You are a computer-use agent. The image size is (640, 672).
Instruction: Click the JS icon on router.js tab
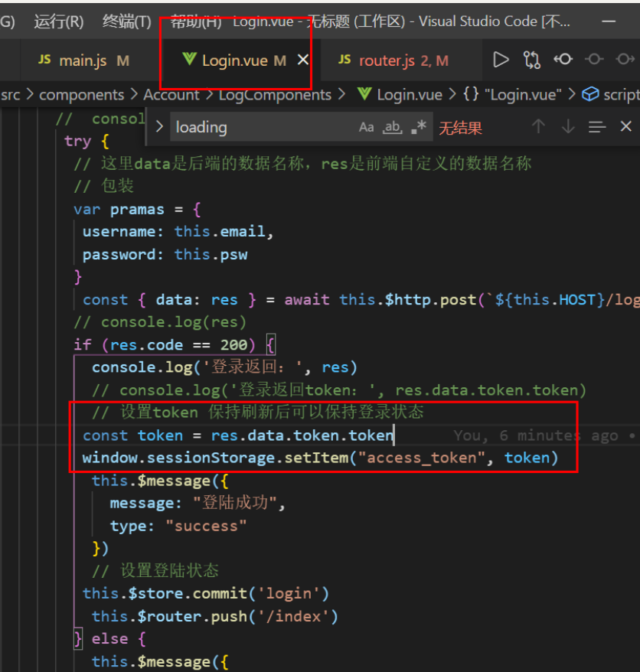[344, 60]
